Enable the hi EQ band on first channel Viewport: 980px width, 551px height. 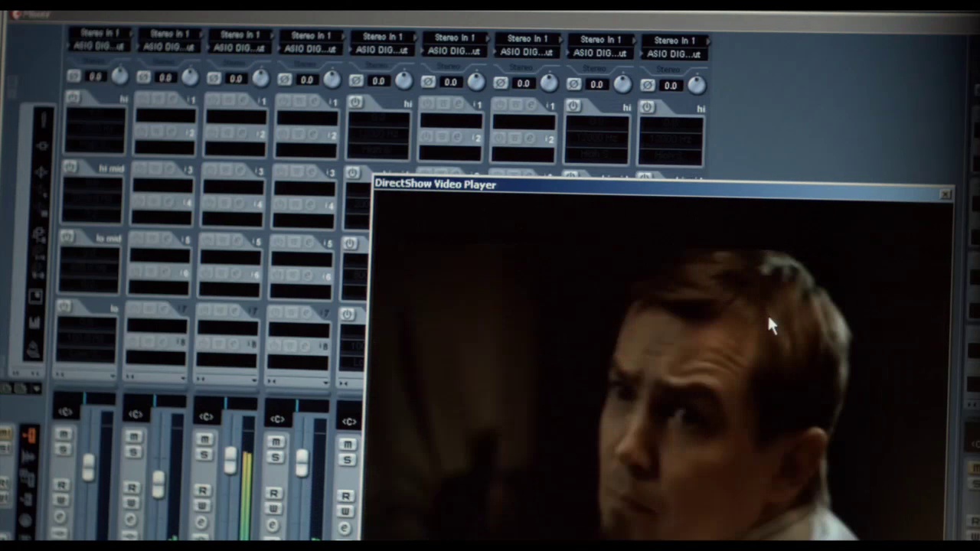(73, 97)
